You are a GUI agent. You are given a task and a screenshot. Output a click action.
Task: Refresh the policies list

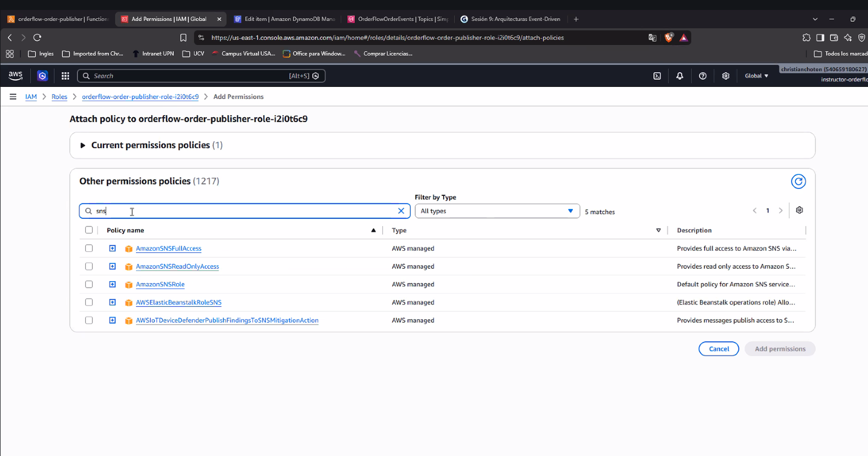tap(799, 181)
